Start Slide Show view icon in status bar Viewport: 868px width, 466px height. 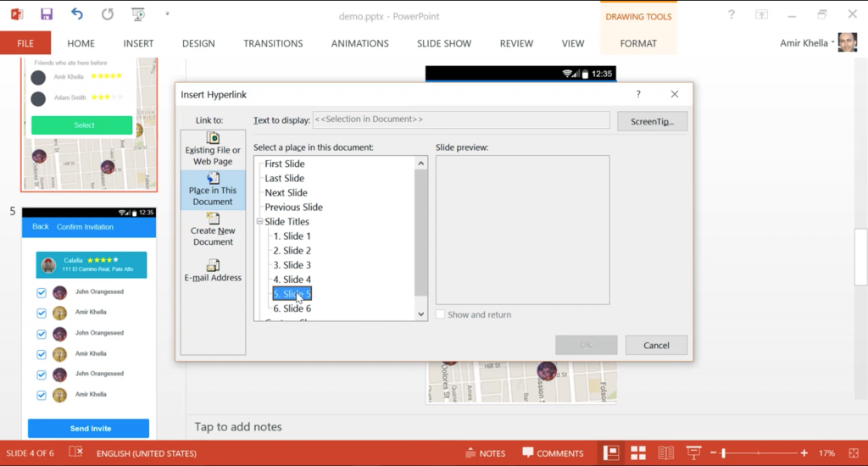click(x=693, y=453)
